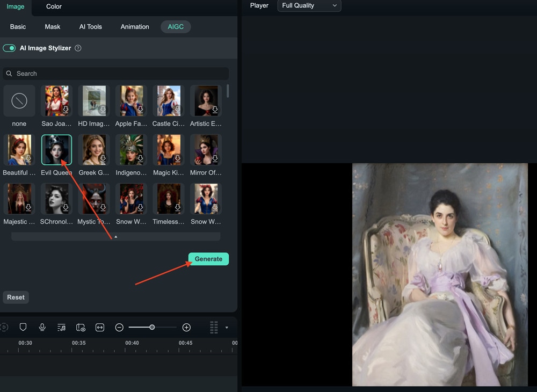
Task: Download the Timeless... style
Action: coord(178,207)
